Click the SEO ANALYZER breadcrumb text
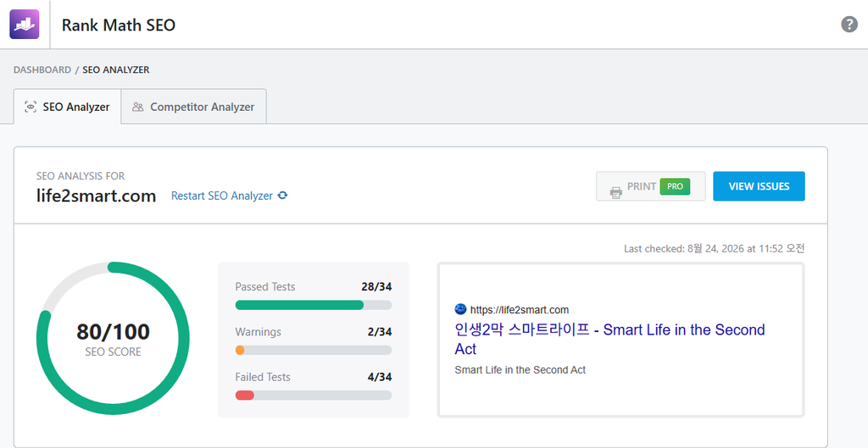Image resolution: width=868 pixels, height=448 pixels. [x=115, y=69]
